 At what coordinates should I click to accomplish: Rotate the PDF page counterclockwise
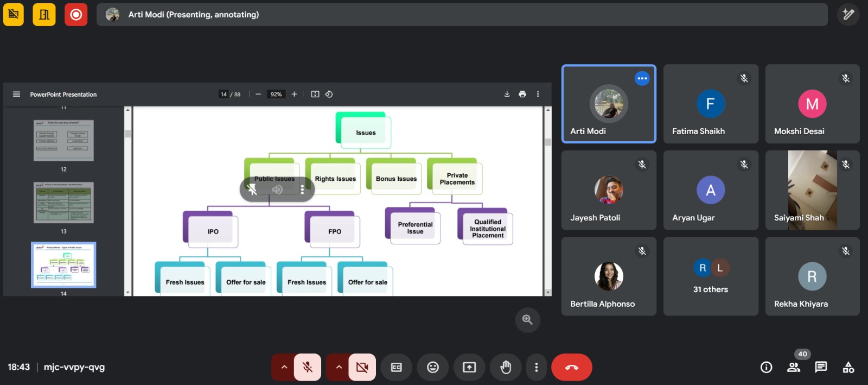point(329,94)
